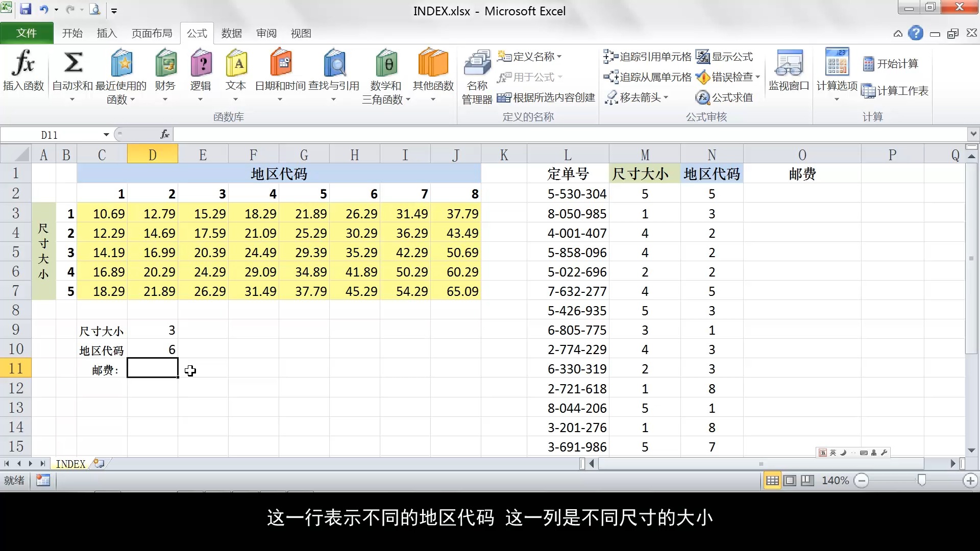This screenshot has width=980, height=551.
Task: Switch to the 数据 ribbon tab
Action: [231, 33]
